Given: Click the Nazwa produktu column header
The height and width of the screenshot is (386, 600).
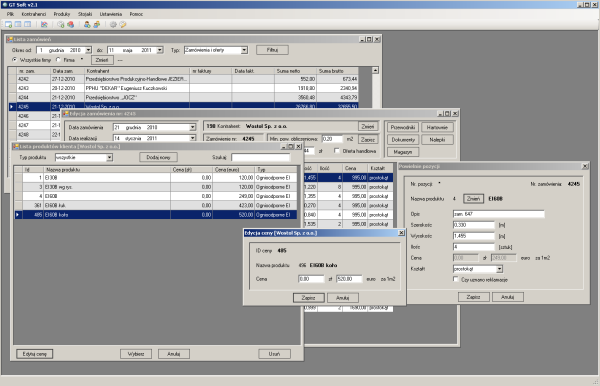Looking at the screenshot, I should point(107,169).
